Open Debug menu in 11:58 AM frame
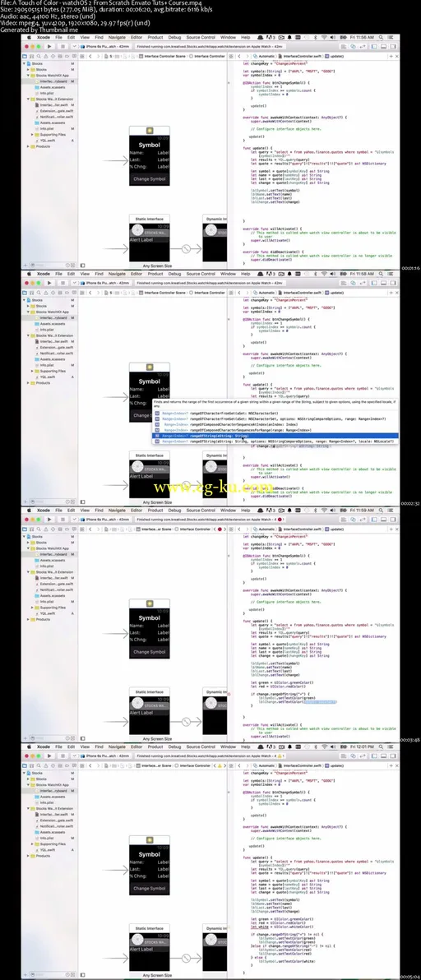This screenshot has width=421, height=980. pyautogui.click(x=175, y=274)
